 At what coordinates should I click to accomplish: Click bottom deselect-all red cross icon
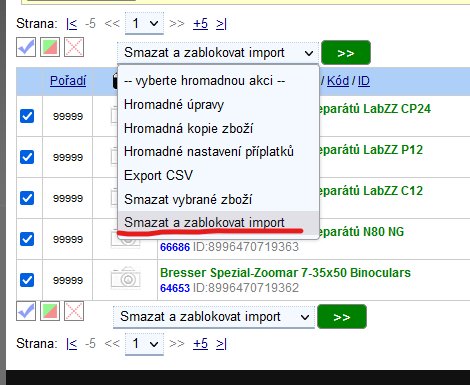click(74, 311)
